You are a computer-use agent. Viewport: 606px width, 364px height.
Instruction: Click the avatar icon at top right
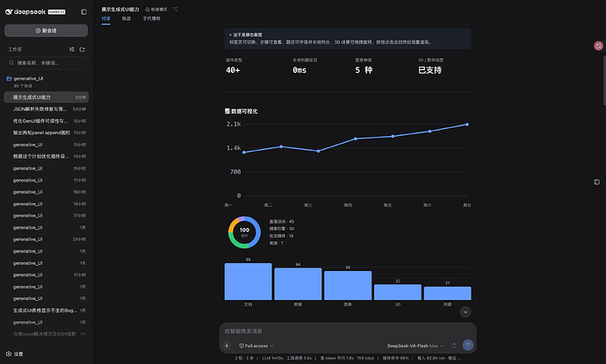(598, 46)
